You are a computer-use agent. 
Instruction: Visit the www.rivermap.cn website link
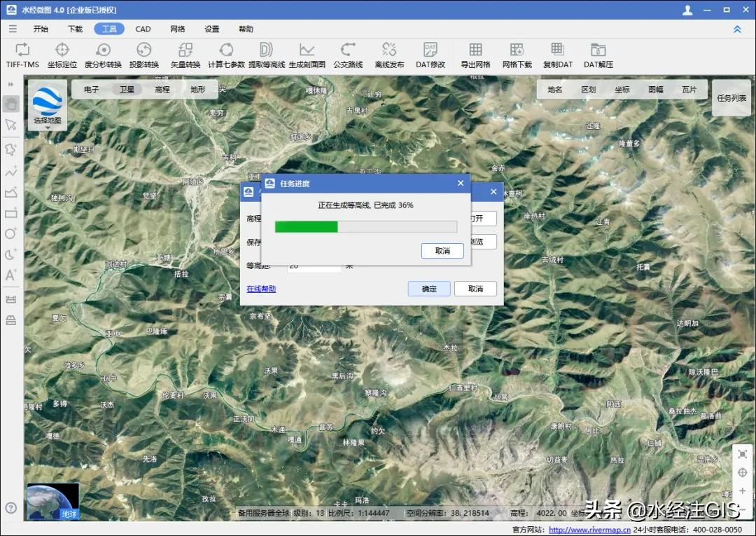[x=589, y=530]
